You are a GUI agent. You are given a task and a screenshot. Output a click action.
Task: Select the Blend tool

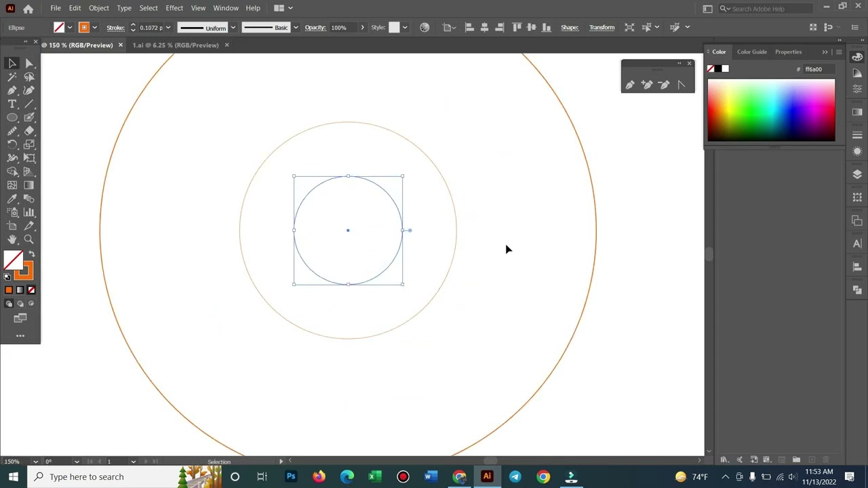(x=29, y=199)
